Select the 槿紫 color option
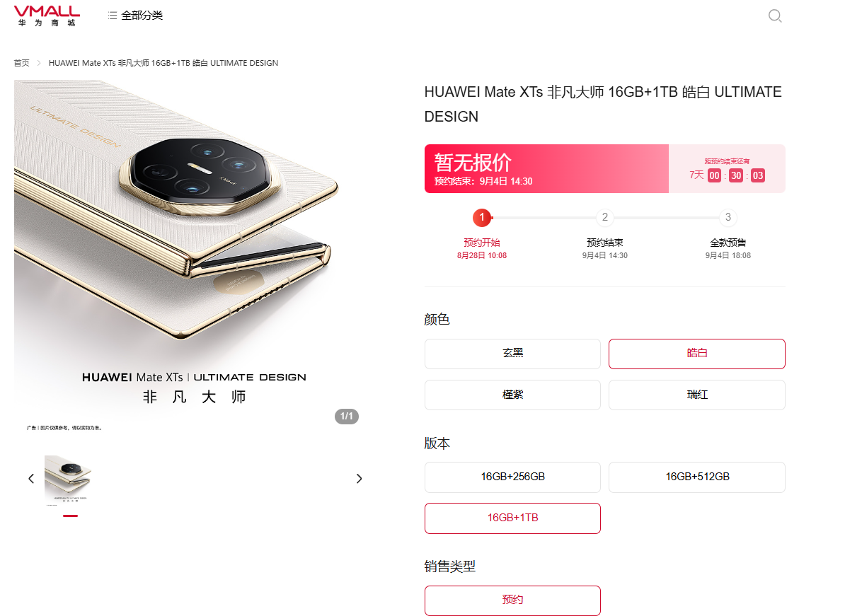Viewport: 845px width, 616px height. [x=512, y=395]
